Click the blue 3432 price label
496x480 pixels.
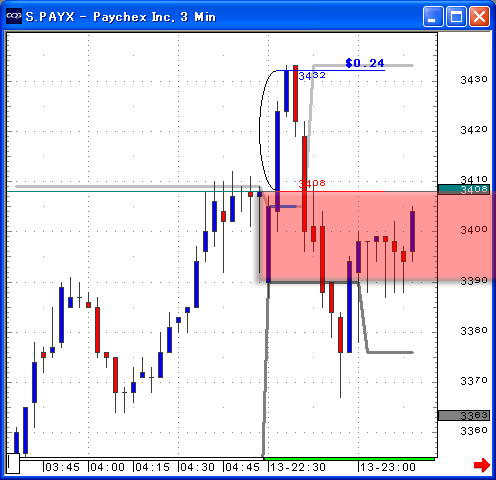312,76
